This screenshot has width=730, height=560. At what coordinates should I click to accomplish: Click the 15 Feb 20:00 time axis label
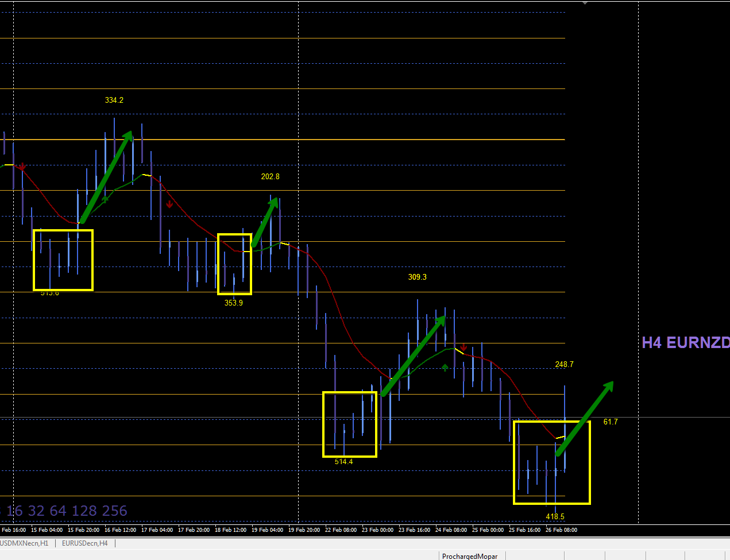pyautogui.click(x=84, y=530)
